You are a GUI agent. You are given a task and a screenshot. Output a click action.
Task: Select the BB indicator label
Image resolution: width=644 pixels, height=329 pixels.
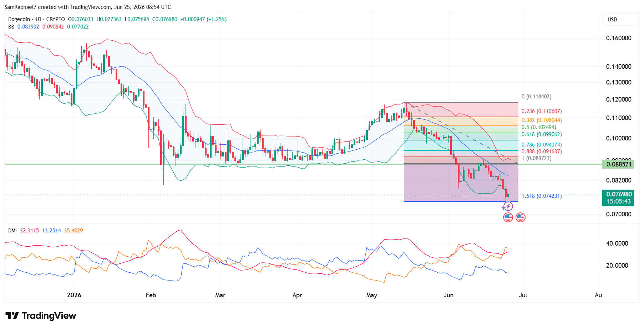click(11, 27)
